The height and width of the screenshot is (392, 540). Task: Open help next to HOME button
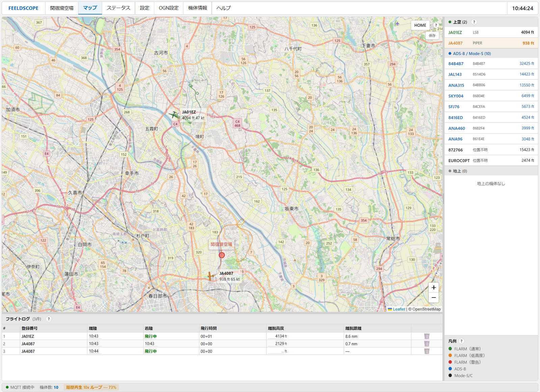pos(436,25)
